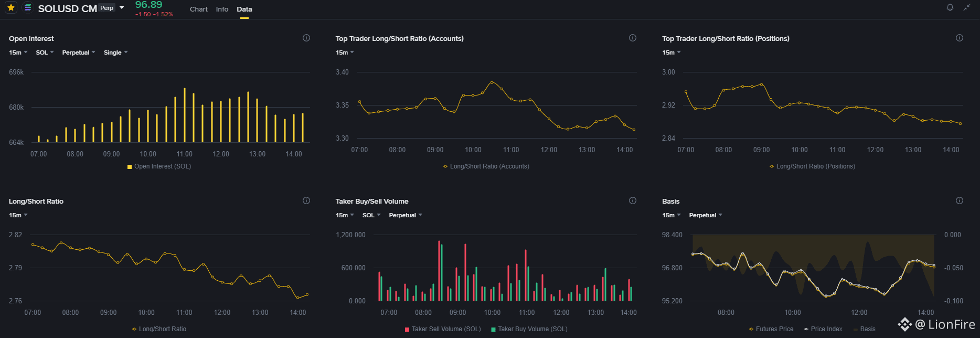Open 15m dropdown in Taker Buy/Sell Volume
The image size is (980, 338).
click(345, 215)
